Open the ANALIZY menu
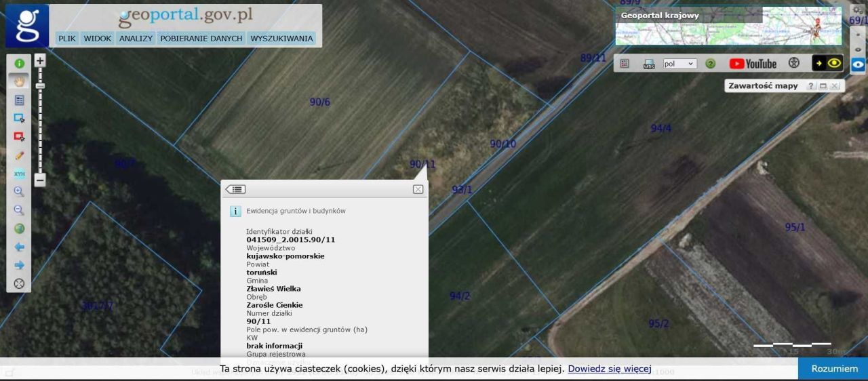Screen dimensions: 868x381 point(136,39)
